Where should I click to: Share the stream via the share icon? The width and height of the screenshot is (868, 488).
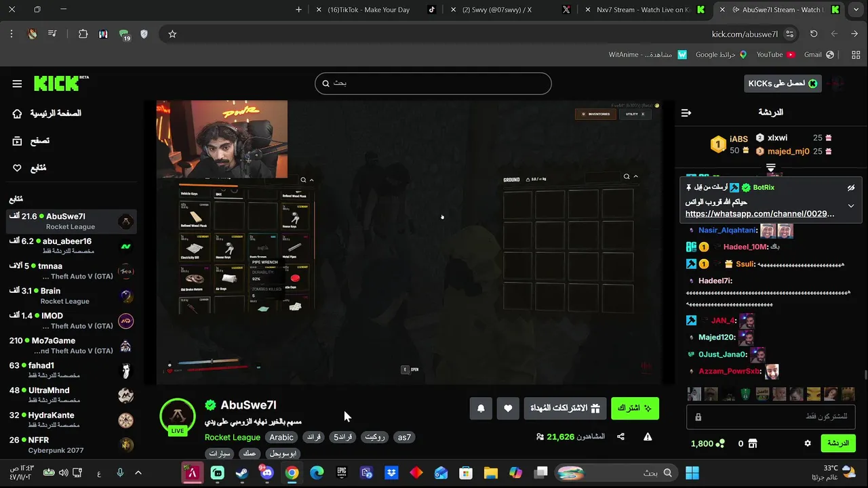[x=620, y=437]
